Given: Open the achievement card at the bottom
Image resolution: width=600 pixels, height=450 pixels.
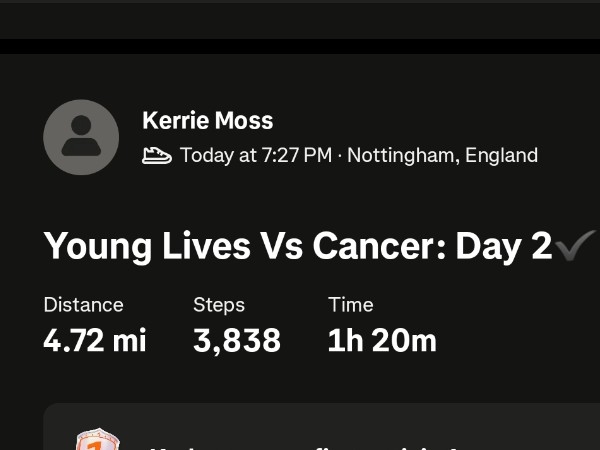Looking at the screenshot, I should pyautogui.click(x=321, y=426).
